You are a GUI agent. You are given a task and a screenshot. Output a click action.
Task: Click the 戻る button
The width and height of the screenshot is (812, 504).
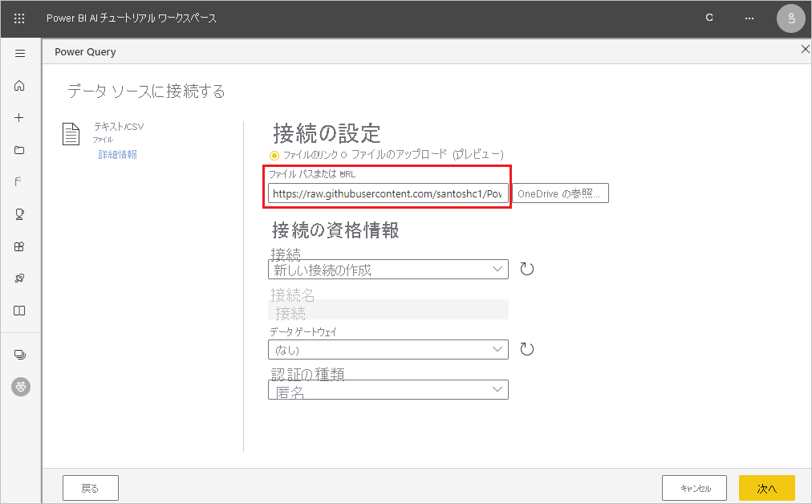pos(91,488)
